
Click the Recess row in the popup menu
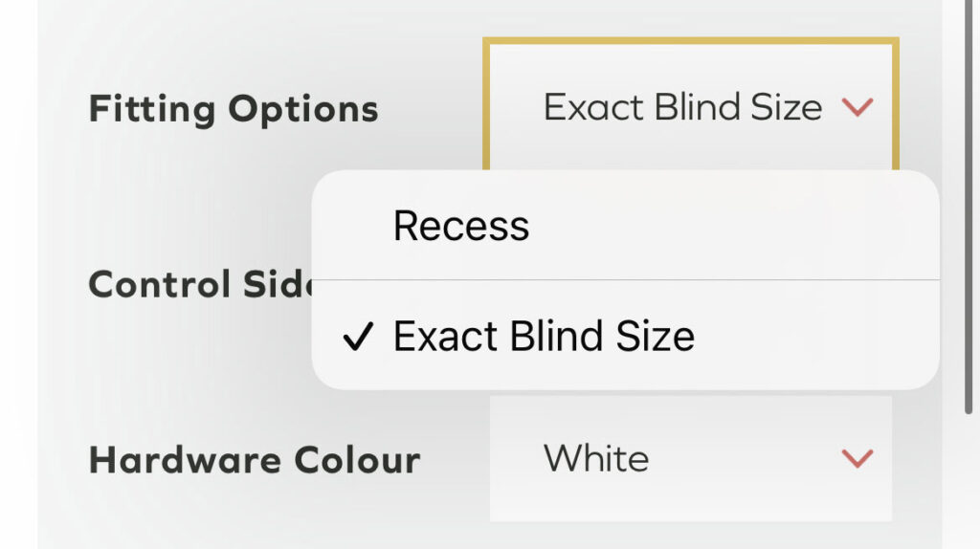click(625, 227)
